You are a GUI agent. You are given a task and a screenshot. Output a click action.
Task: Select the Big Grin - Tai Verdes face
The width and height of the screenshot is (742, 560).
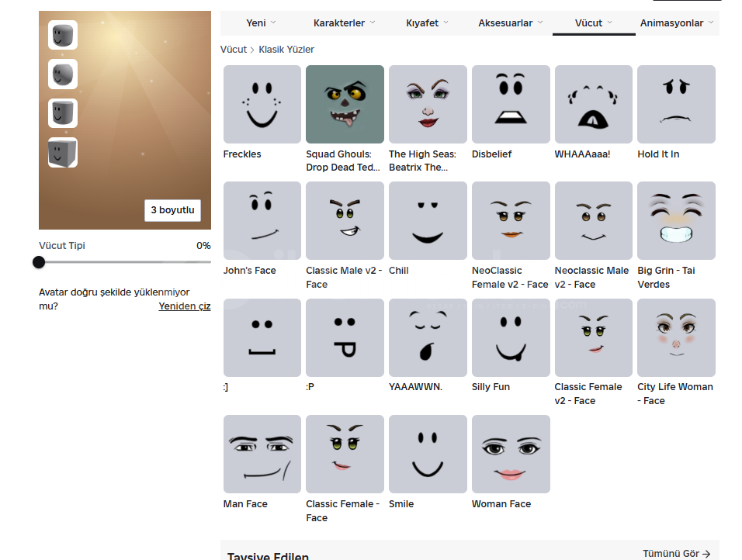(x=676, y=221)
